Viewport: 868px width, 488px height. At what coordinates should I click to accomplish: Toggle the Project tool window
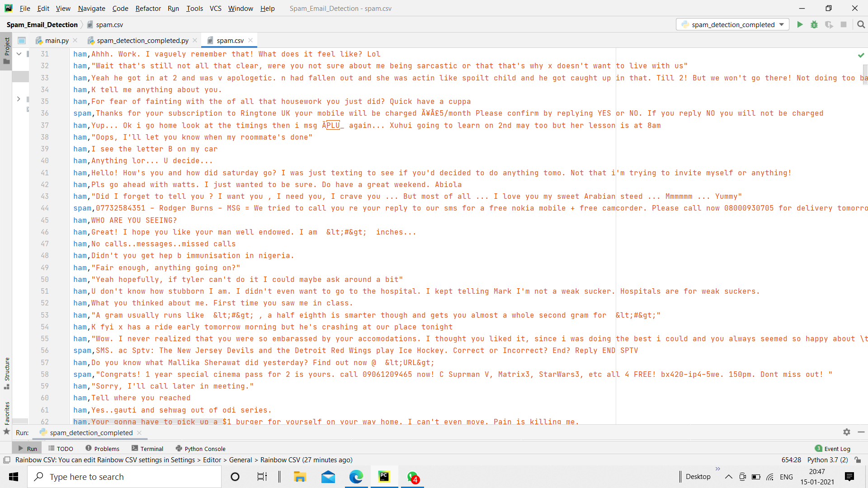pos(6,50)
